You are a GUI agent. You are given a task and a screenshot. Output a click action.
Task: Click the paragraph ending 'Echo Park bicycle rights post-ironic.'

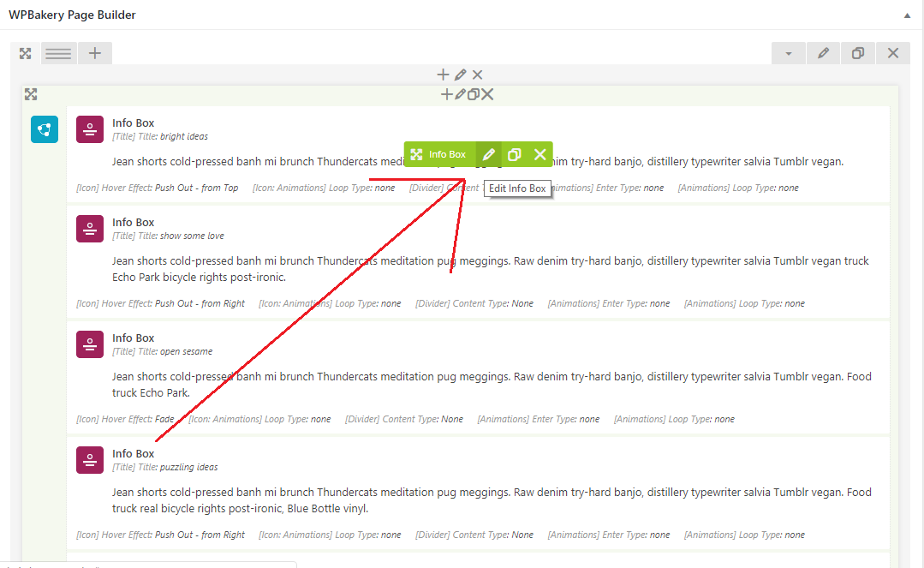click(491, 269)
